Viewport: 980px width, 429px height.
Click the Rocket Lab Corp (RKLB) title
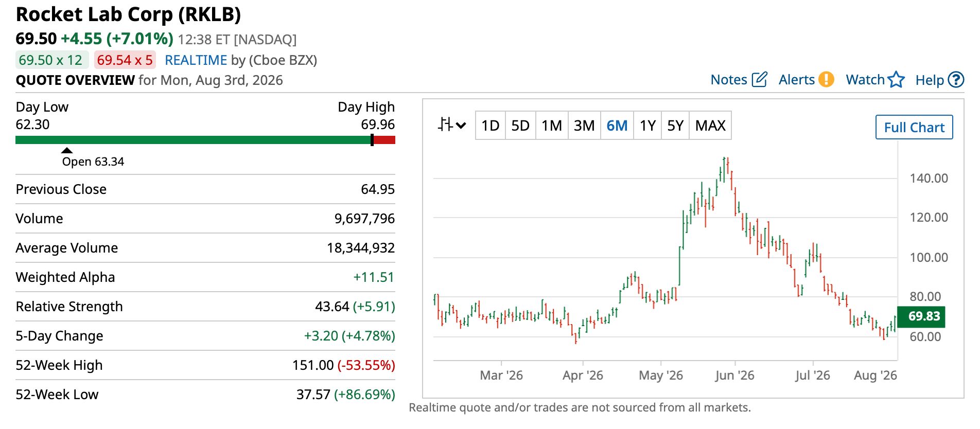click(128, 14)
